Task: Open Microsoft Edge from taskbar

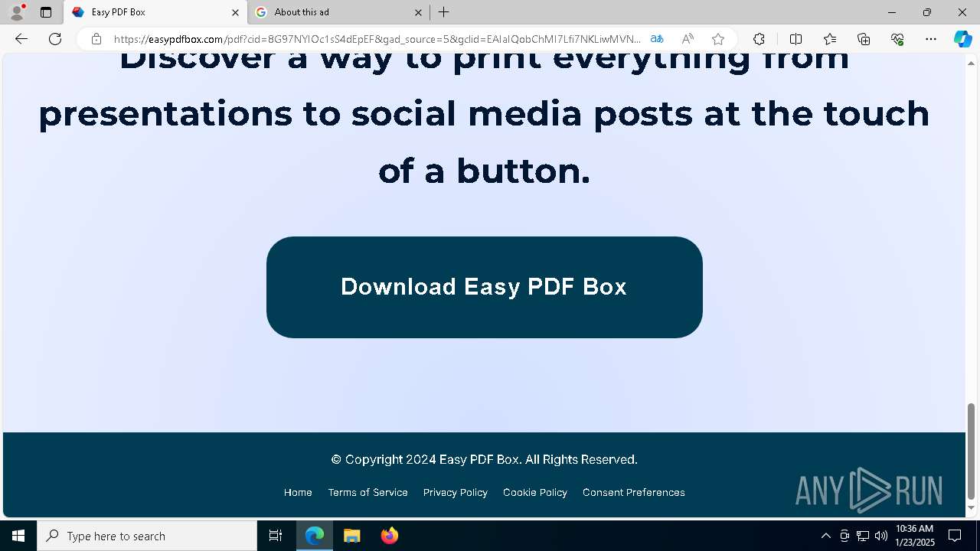Action: (x=315, y=536)
